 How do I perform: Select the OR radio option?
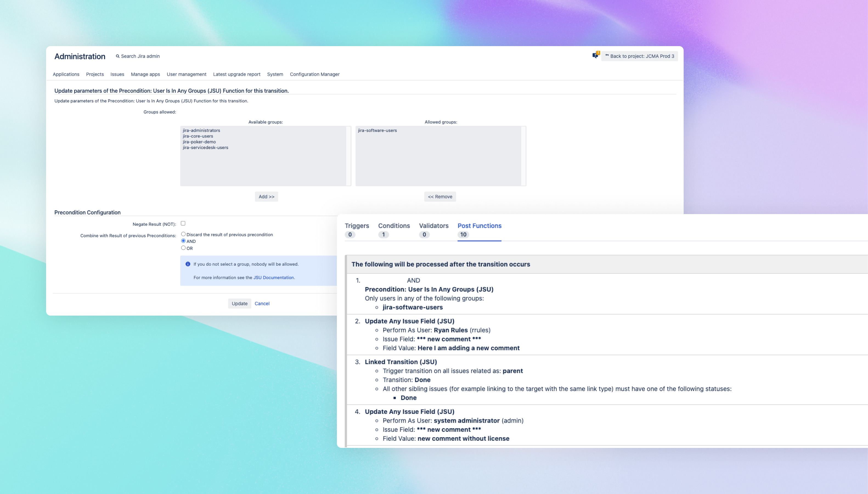[184, 248]
